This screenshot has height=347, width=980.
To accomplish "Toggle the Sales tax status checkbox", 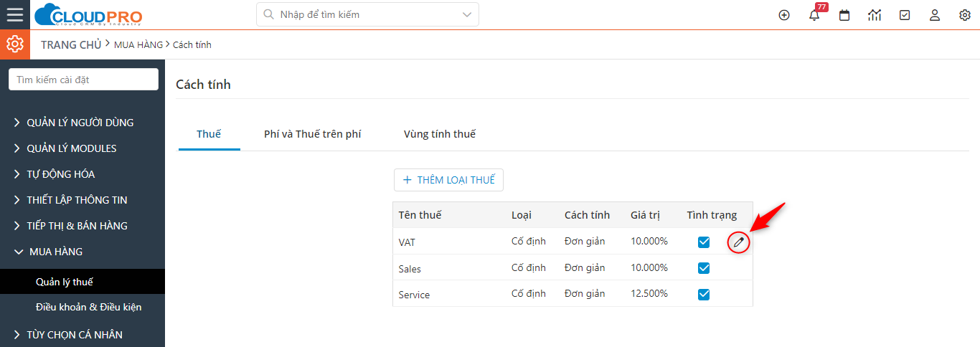I will point(704,268).
